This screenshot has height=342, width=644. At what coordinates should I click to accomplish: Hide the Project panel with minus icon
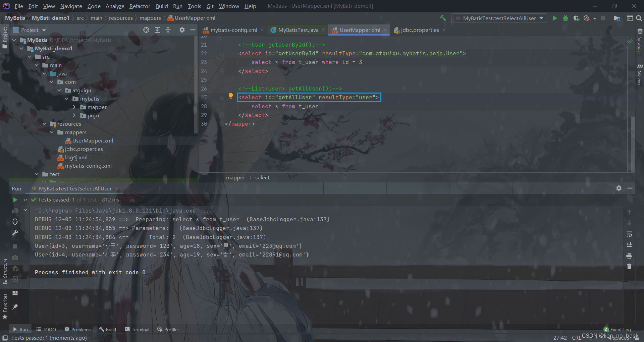click(x=193, y=30)
